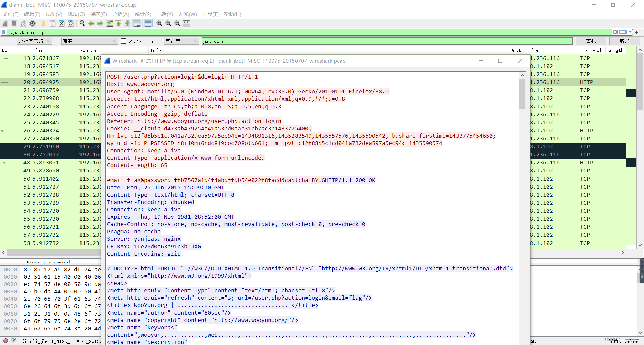Click the 配置: Default profile in status bar
This screenshot has height=345, width=644.
(x=625, y=341)
